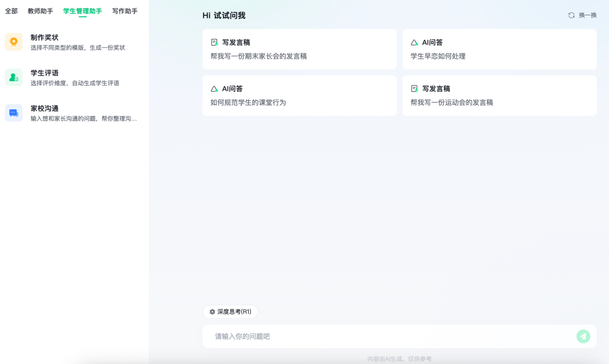Select the 学生管理助手 tab
Screen dimensions: 609x364
coord(82,11)
